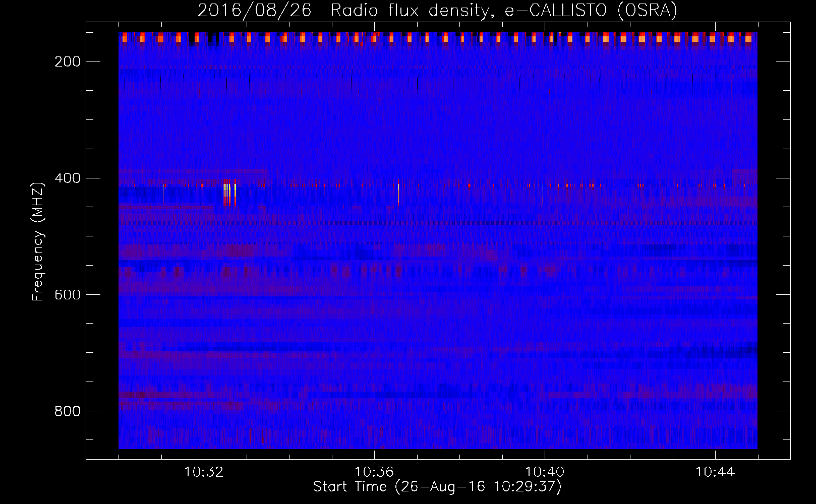Viewport: 816px width, 504px height.
Task: Click the 800 frequency tick label
Action: (68, 411)
